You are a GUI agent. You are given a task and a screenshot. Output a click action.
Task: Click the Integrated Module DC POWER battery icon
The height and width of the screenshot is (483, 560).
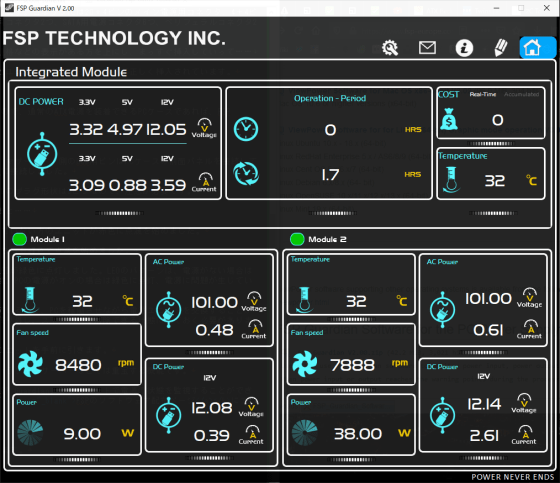(42, 154)
